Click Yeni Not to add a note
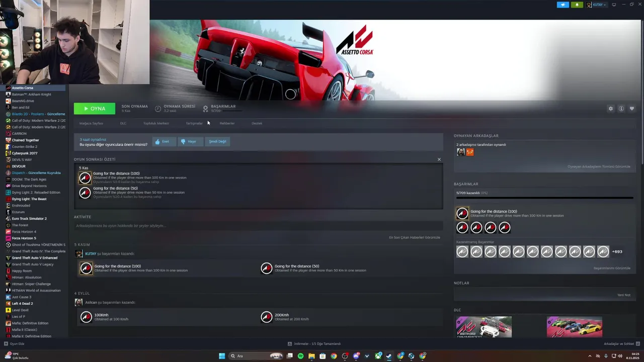The image size is (644, 362). 623,295
